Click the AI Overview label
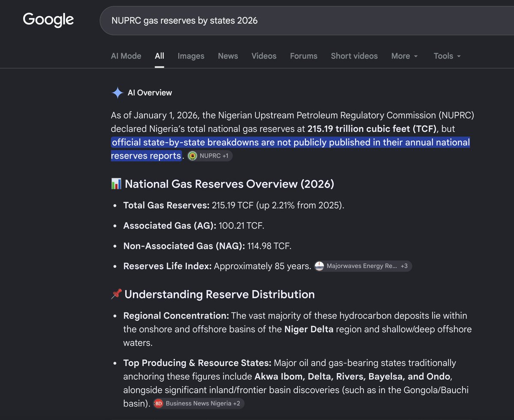Screen dimensions: 514x420 [x=149, y=93]
